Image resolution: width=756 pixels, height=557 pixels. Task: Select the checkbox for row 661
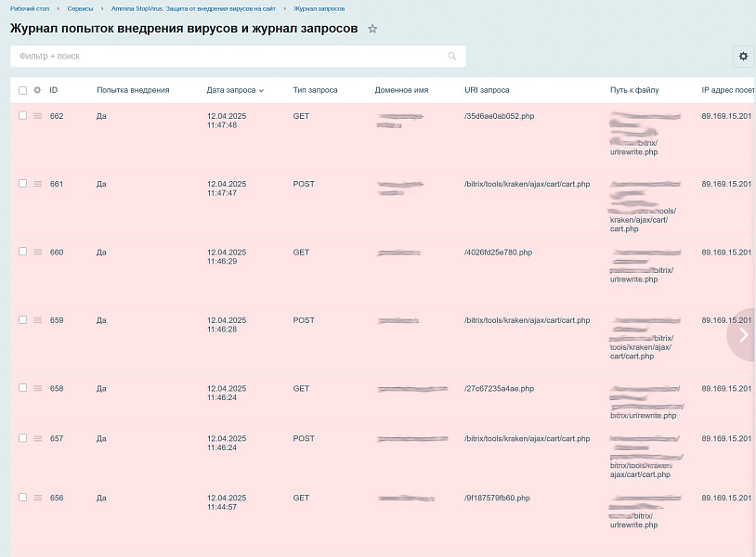tap(20, 184)
